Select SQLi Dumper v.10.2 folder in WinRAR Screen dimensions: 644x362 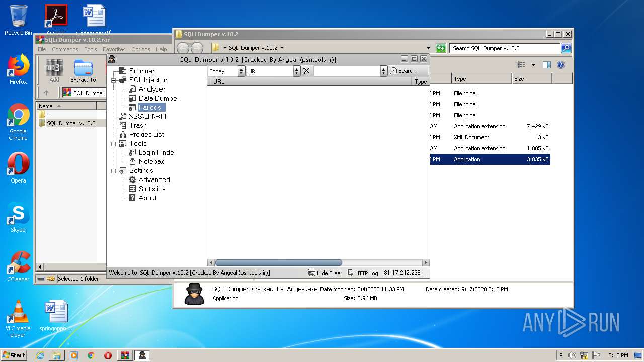pyautogui.click(x=70, y=123)
